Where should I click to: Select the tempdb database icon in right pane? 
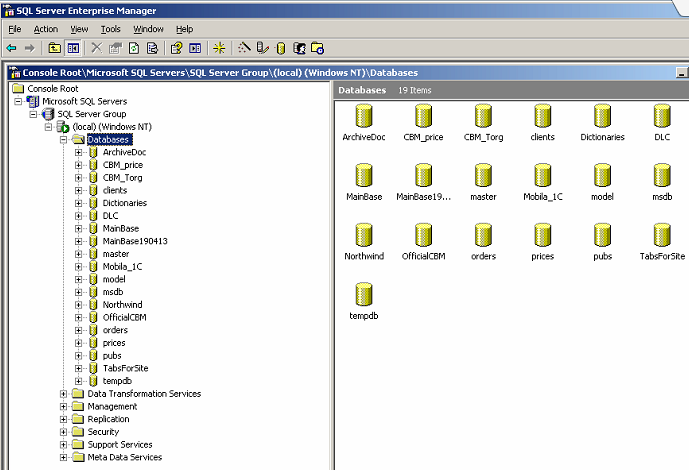tap(364, 294)
